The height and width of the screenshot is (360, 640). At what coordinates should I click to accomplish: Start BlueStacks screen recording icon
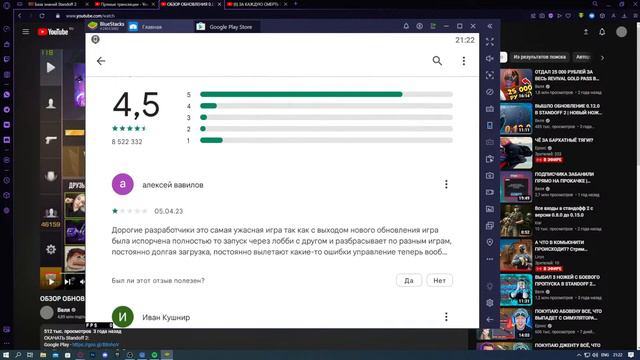490,192
